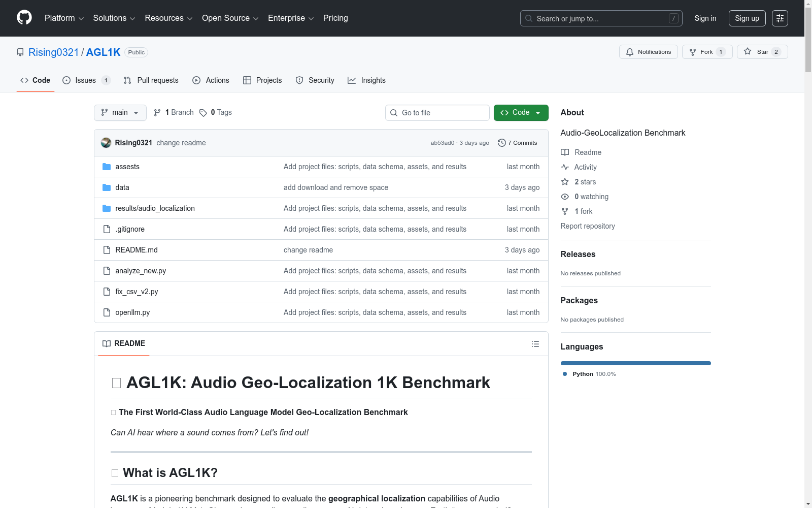Click the results/audio_localization folder icon
The width and height of the screenshot is (812, 508).
(x=107, y=208)
